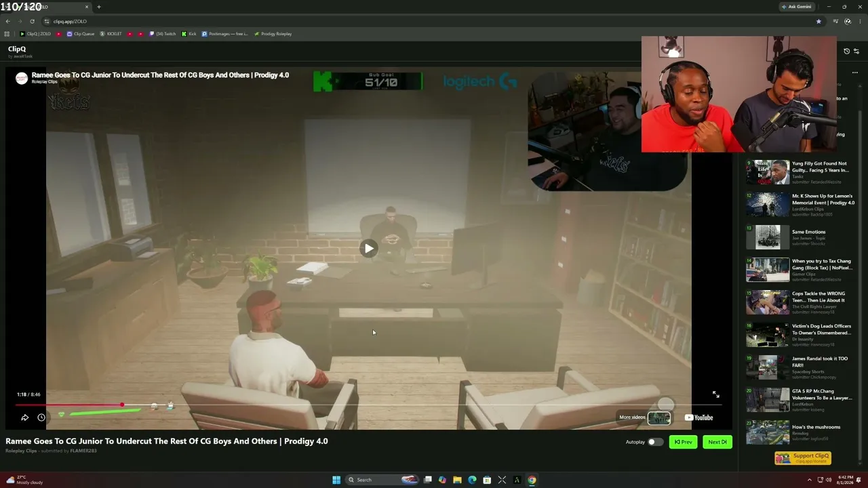868x488 pixels.
Task: Open the weather widget showing Mostly cloudy
Action: [x=24, y=480]
